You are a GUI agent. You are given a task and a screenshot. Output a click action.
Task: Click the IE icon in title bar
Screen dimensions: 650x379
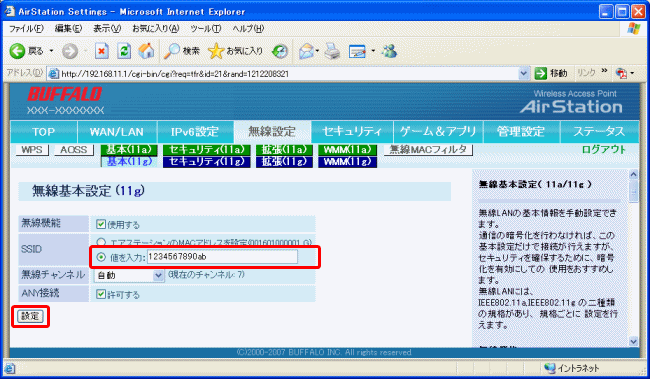click(10, 12)
